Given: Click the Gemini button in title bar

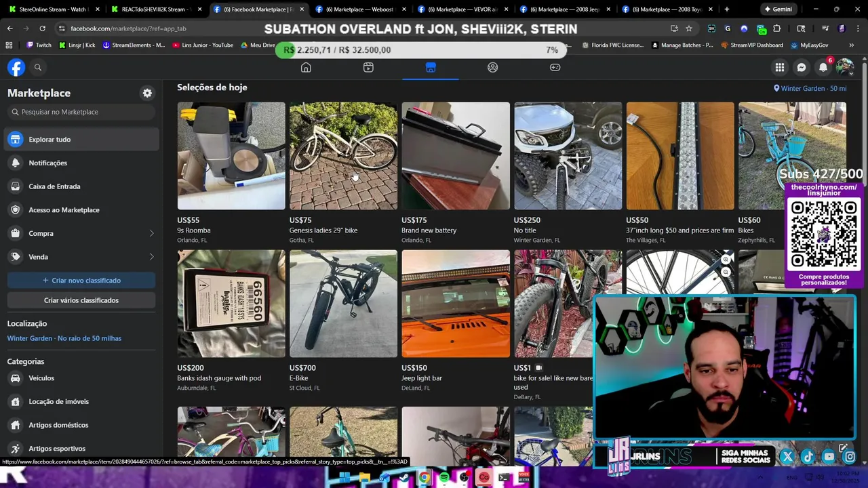Looking at the screenshot, I should click(778, 9).
